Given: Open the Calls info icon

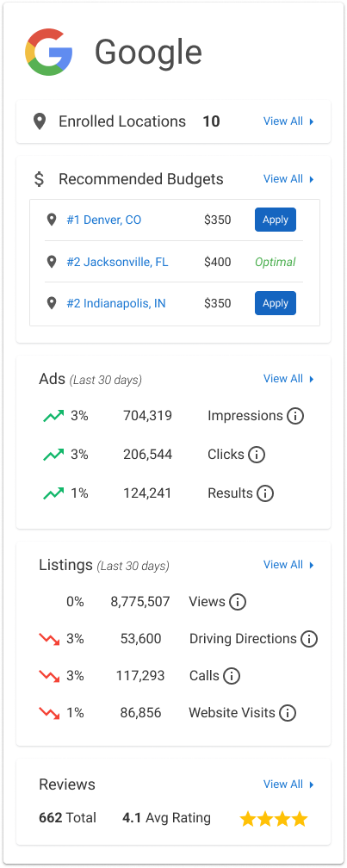Looking at the screenshot, I should tap(232, 676).
